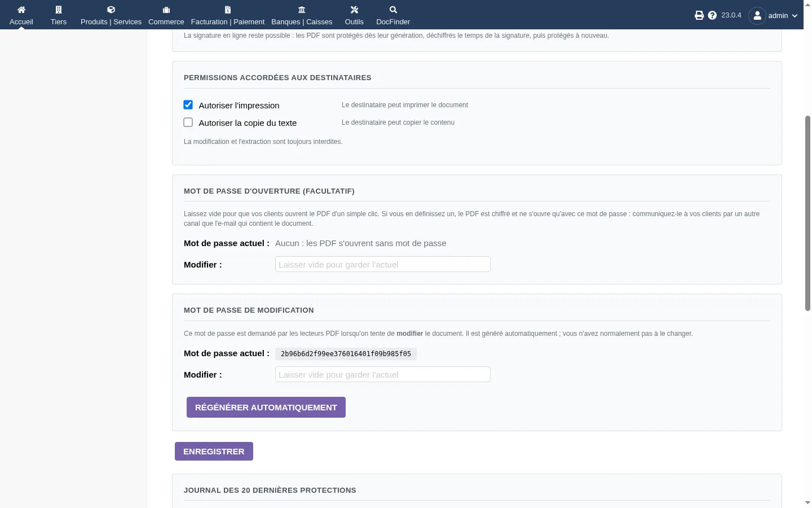Click the heading "Mot de passe d'ouverture (facultatif)"

click(269, 191)
